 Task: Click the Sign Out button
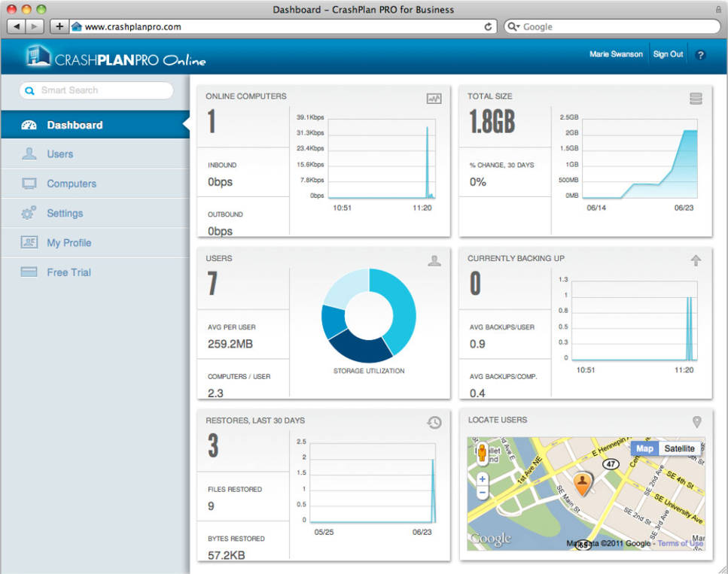point(668,54)
